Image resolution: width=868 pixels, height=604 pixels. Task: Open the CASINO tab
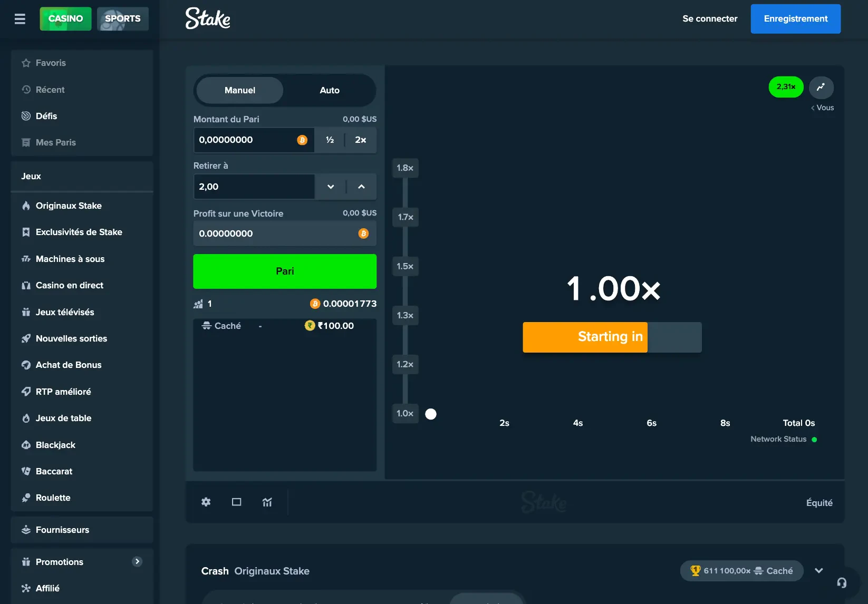(x=65, y=18)
